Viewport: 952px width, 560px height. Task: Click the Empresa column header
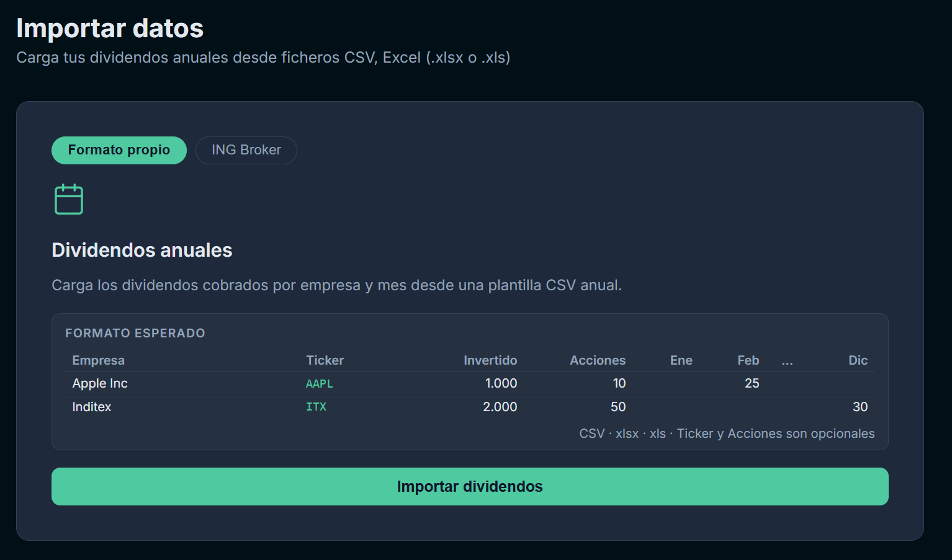(99, 360)
